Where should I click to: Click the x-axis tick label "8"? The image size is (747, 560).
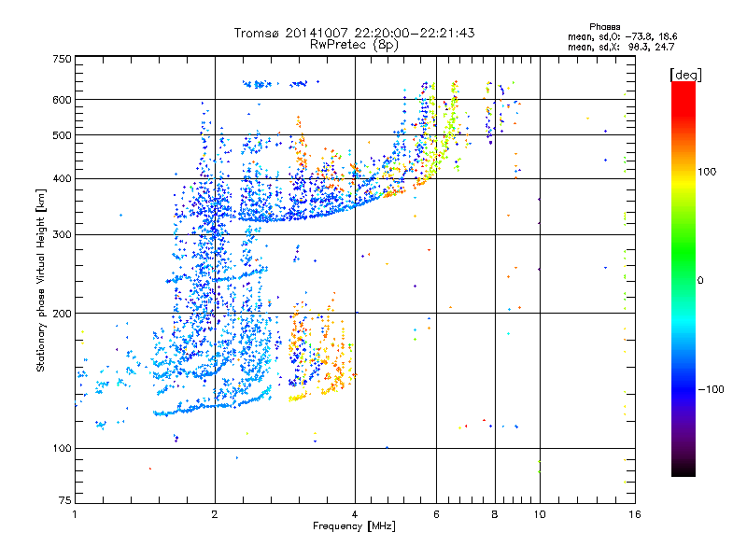click(x=495, y=514)
